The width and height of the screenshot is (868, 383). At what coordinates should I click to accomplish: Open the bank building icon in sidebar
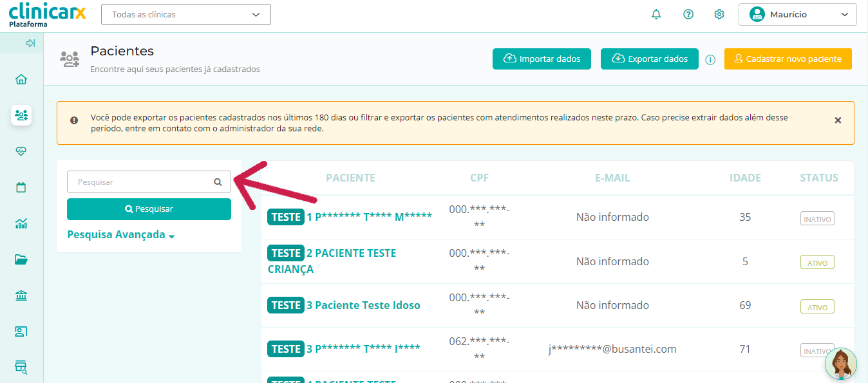(21, 295)
